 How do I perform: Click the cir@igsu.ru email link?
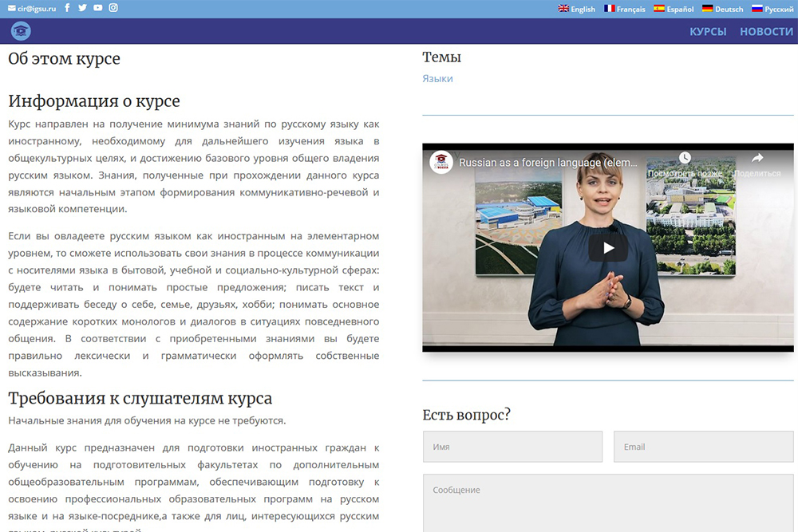coord(32,9)
